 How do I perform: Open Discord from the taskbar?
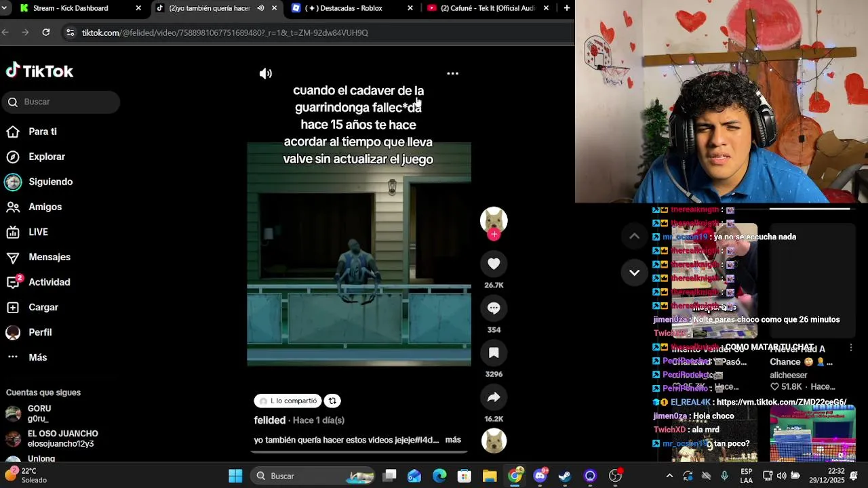pyautogui.click(x=540, y=476)
